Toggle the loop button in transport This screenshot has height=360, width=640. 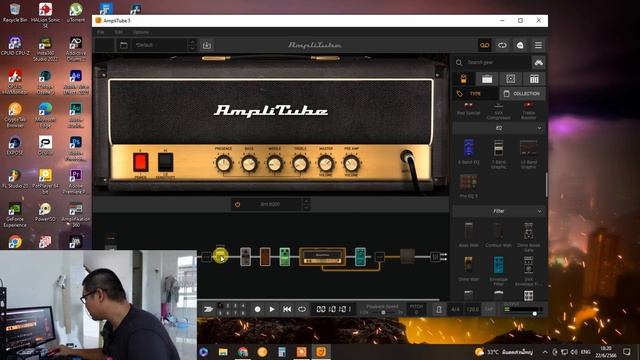click(302, 309)
